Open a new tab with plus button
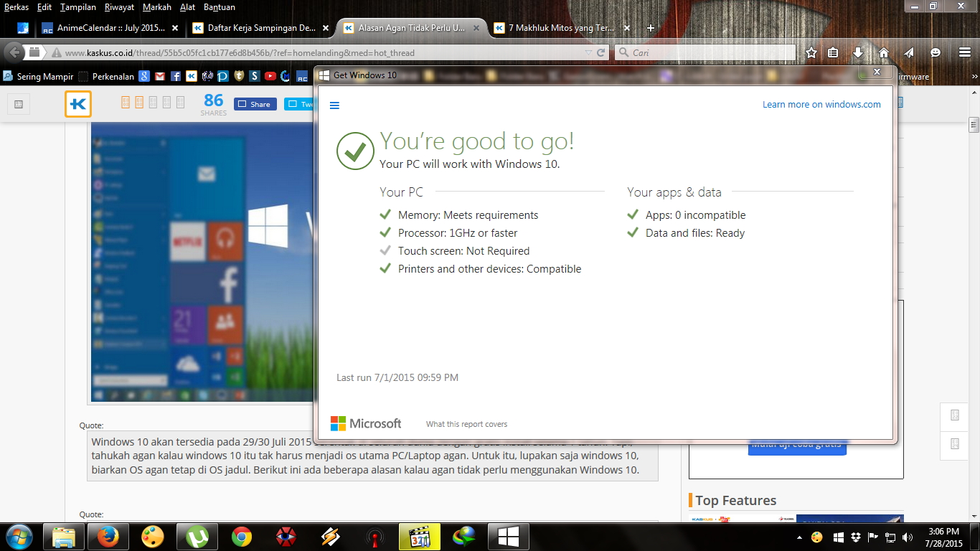Viewport: 980px width, 551px height. [x=651, y=29]
